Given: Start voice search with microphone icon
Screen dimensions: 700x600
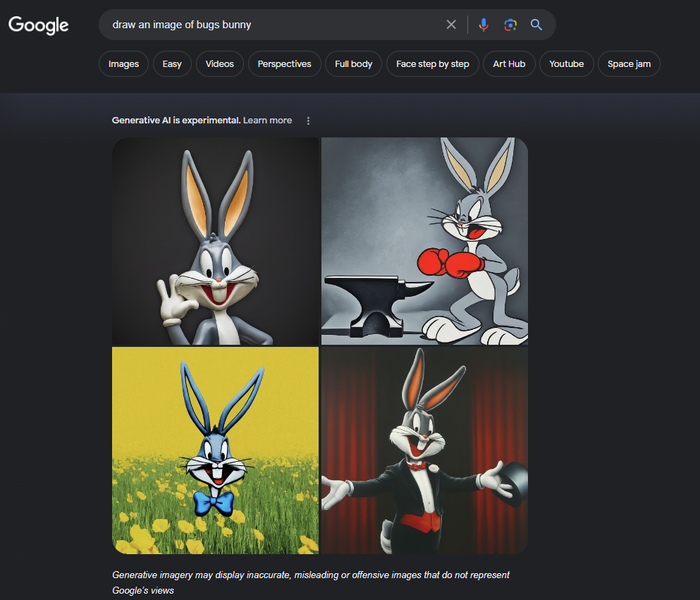Looking at the screenshot, I should click(484, 25).
